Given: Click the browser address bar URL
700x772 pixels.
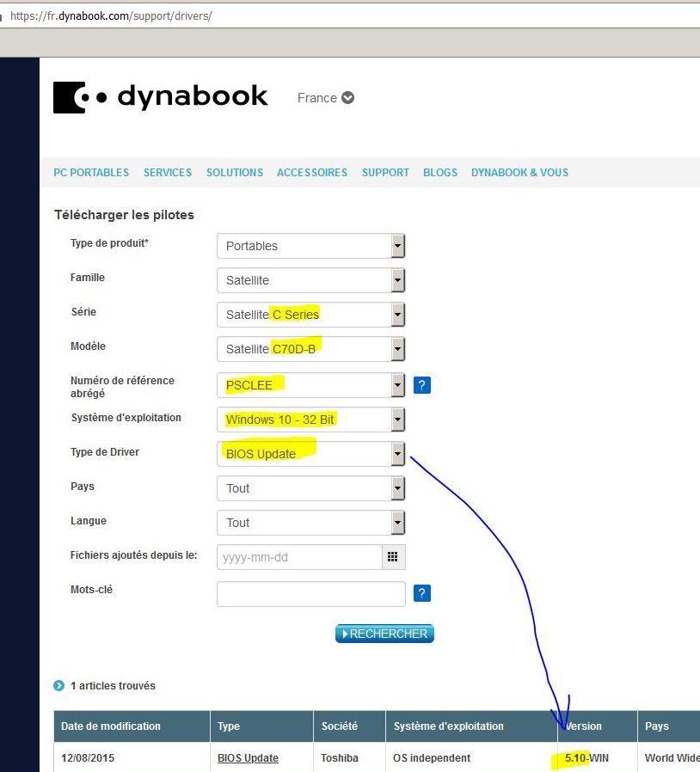Looking at the screenshot, I should click(x=111, y=15).
